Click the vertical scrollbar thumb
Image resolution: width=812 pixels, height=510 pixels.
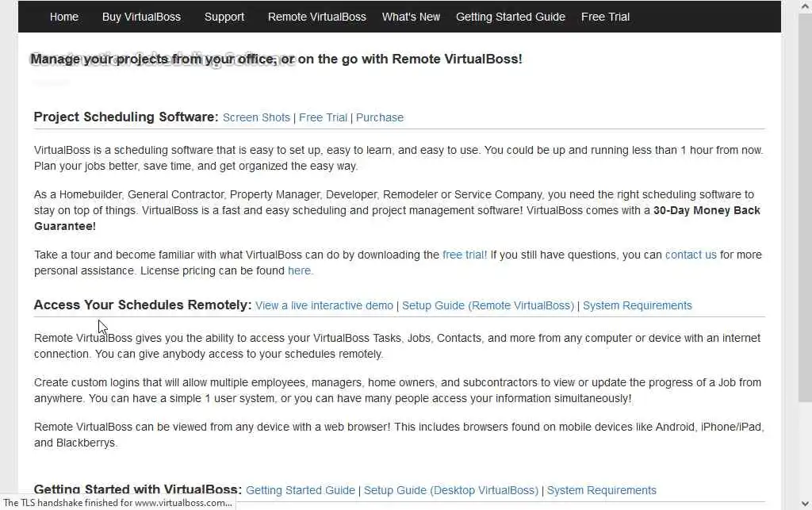[x=805, y=207]
